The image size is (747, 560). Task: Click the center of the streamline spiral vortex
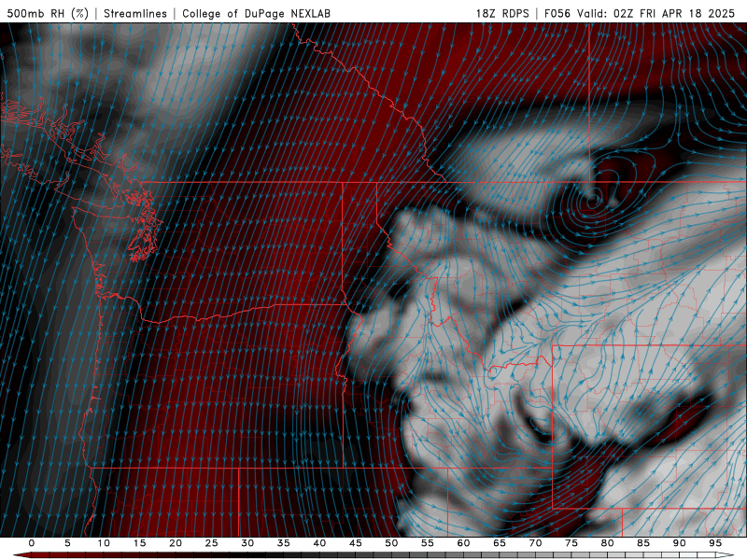[x=593, y=201]
